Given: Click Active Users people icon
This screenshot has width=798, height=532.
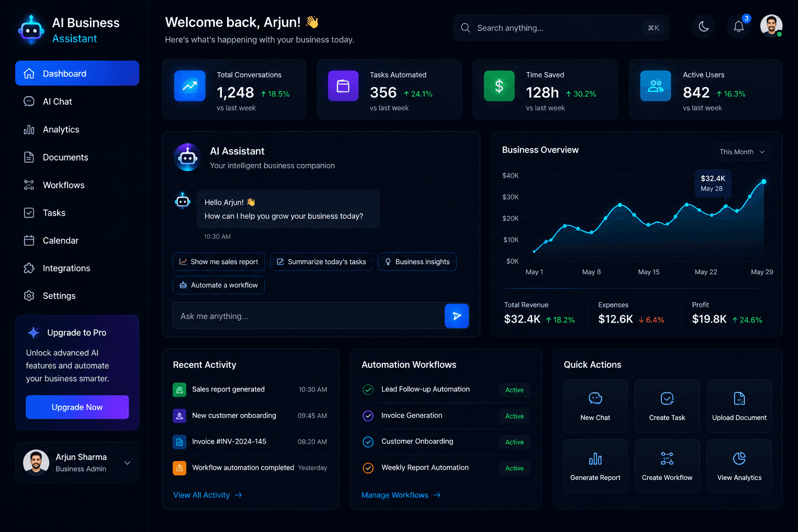Looking at the screenshot, I should coord(656,86).
